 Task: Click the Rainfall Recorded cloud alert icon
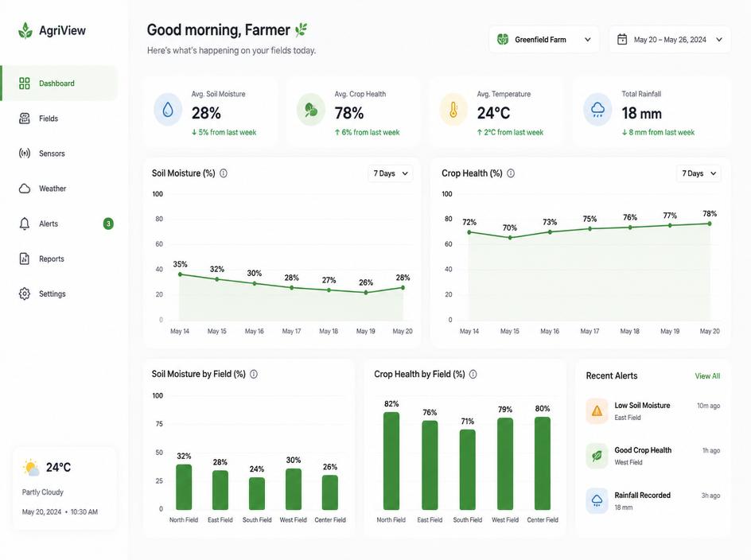[x=597, y=500]
